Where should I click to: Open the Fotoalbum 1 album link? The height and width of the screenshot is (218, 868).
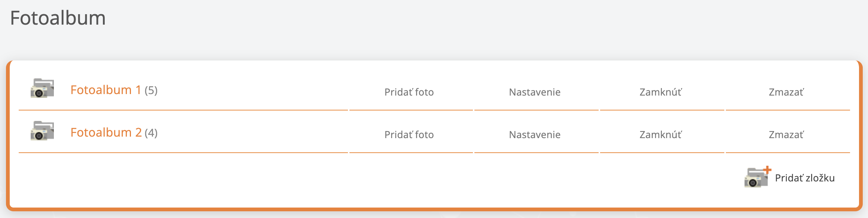[x=106, y=90]
